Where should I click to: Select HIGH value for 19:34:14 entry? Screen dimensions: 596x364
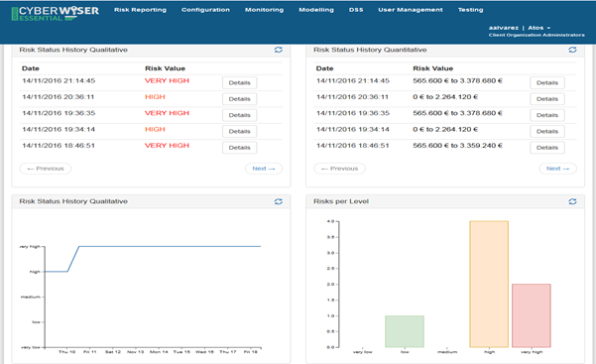click(x=155, y=129)
